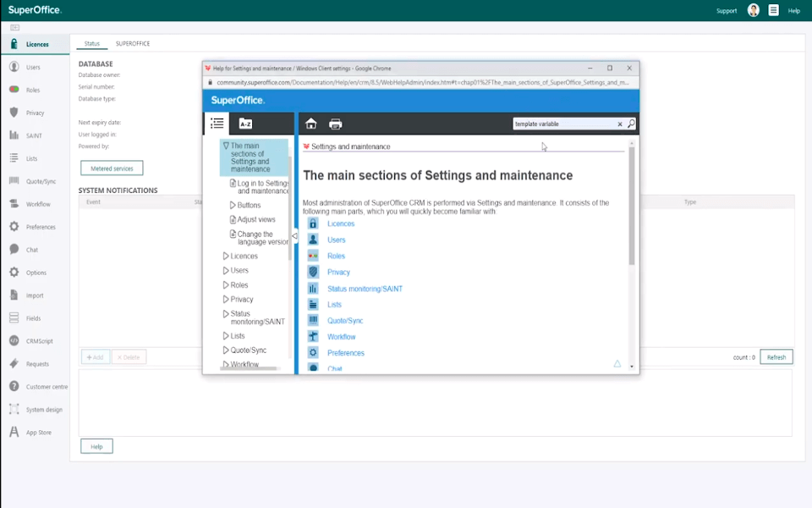Open the Workflow icon in sidebar

pos(14,204)
